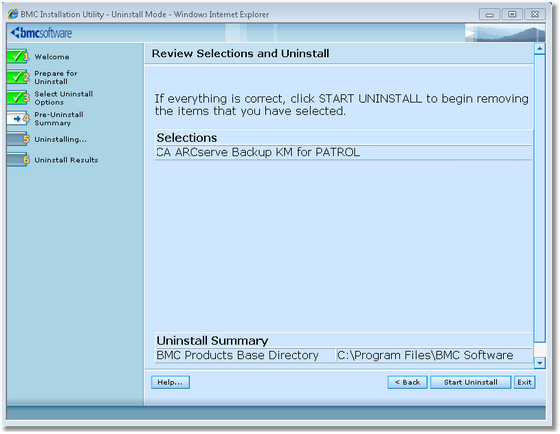Click the Select Uninstall Options step label
560x434 pixels.
pyautogui.click(x=64, y=98)
